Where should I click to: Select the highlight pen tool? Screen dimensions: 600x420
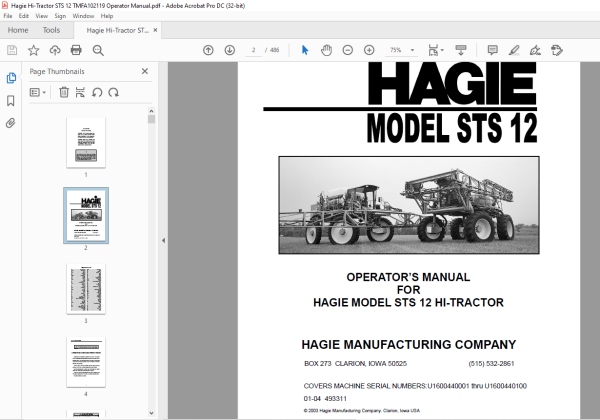coord(514,50)
